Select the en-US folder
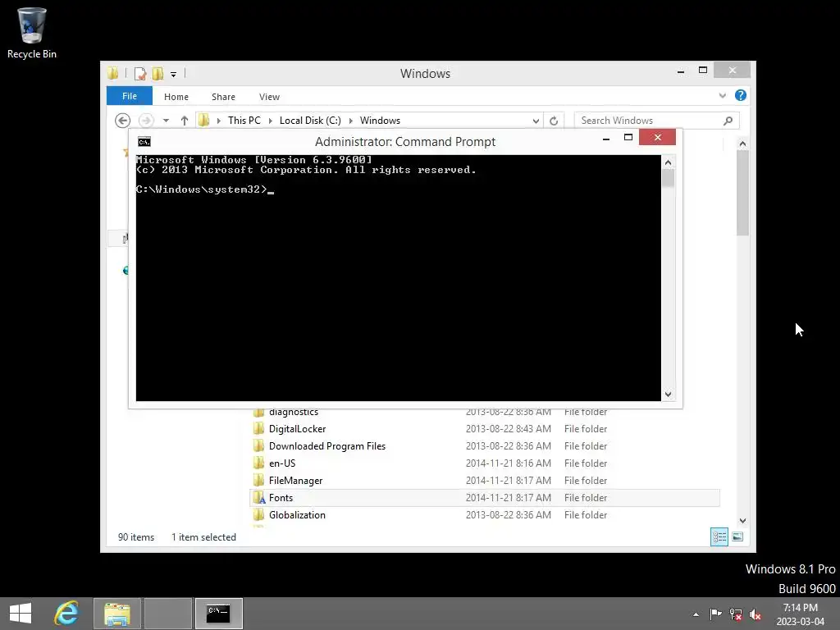The height and width of the screenshot is (630, 840). tap(485, 463)
